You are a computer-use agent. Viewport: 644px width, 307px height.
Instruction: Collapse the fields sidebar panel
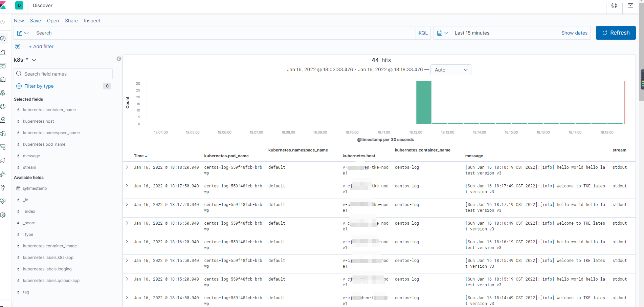tap(119, 59)
